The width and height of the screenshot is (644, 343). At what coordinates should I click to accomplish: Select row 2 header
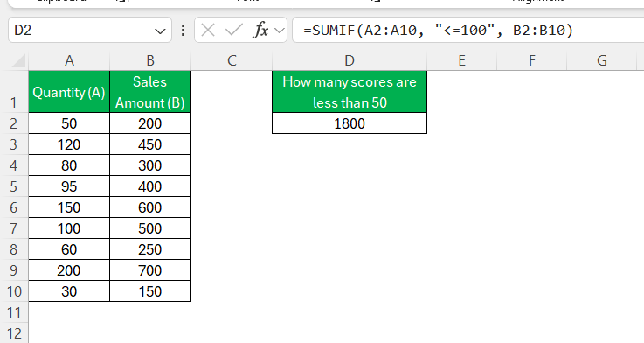(x=14, y=123)
